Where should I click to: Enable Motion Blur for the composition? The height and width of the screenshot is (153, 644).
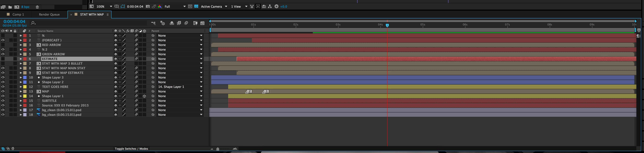tap(186, 23)
